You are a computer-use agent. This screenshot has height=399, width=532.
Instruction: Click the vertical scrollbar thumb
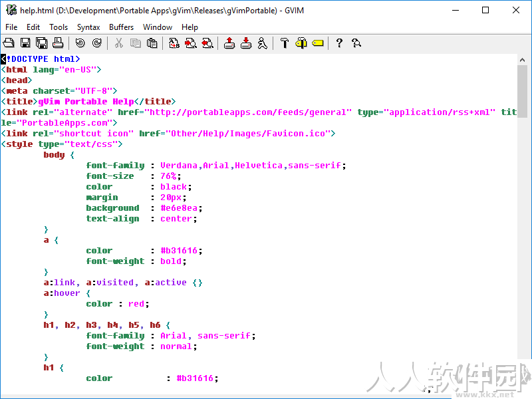(522, 91)
